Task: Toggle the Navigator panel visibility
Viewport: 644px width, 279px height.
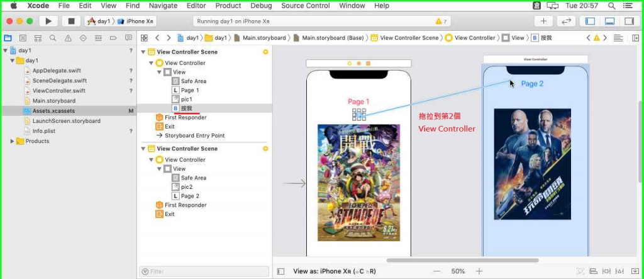Action: click(590, 21)
